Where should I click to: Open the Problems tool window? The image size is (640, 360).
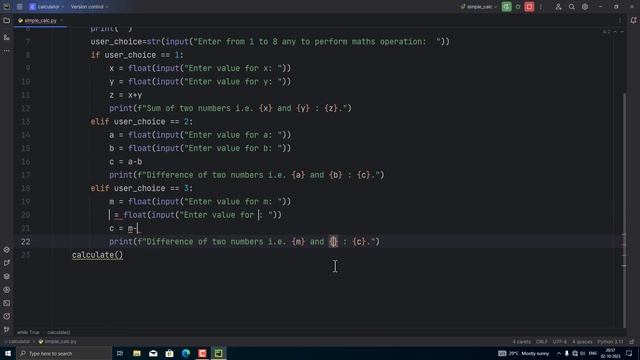pos(7,316)
